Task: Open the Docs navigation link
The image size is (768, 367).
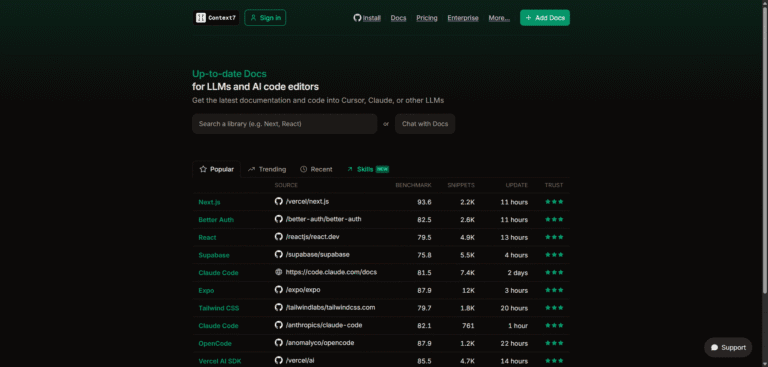Action: pos(398,18)
